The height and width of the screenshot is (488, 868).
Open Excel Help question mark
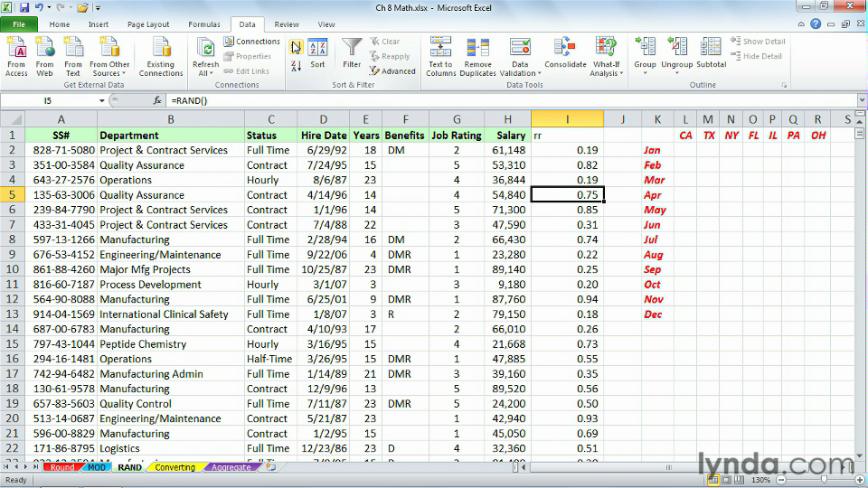coord(816,23)
